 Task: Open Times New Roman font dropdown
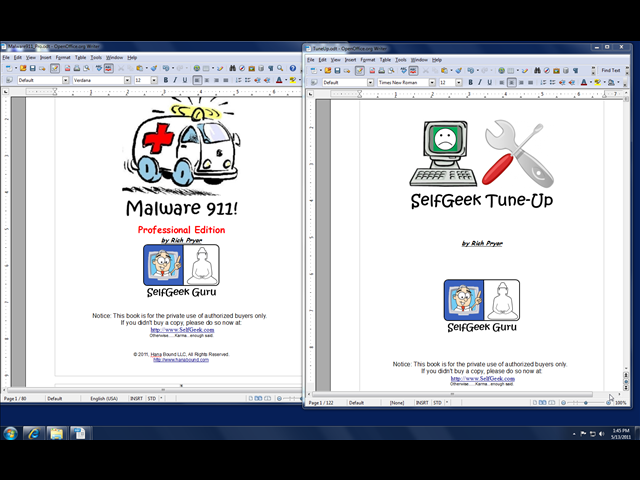(x=432, y=82)
